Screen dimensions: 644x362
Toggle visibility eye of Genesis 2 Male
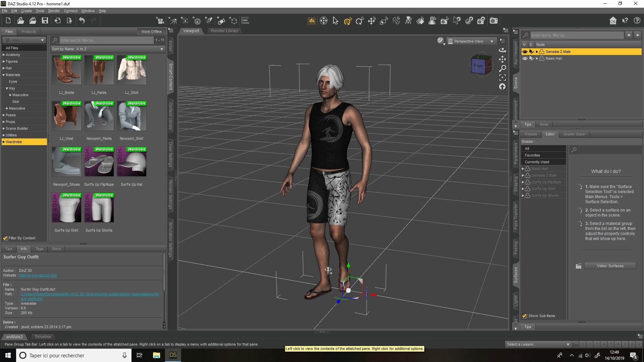(x=525, y=52)
